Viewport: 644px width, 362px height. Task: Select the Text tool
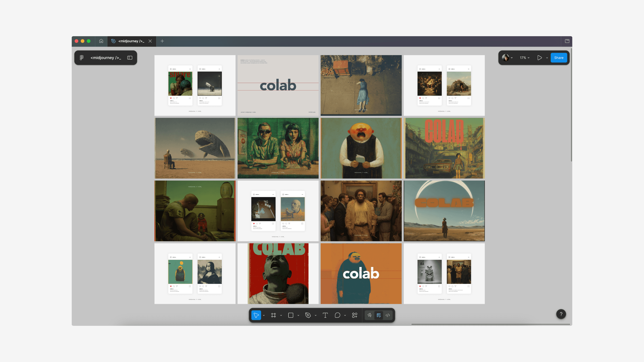tap(325, 315)
